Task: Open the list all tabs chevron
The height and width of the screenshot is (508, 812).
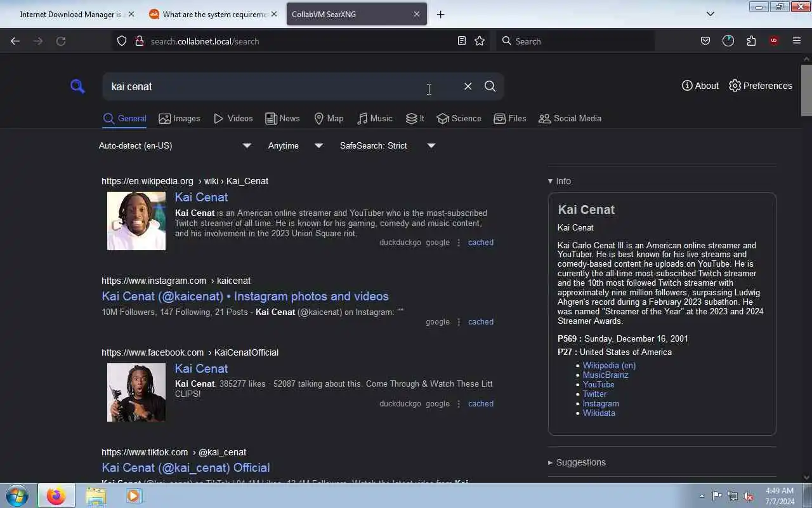Action: [710, 14]
